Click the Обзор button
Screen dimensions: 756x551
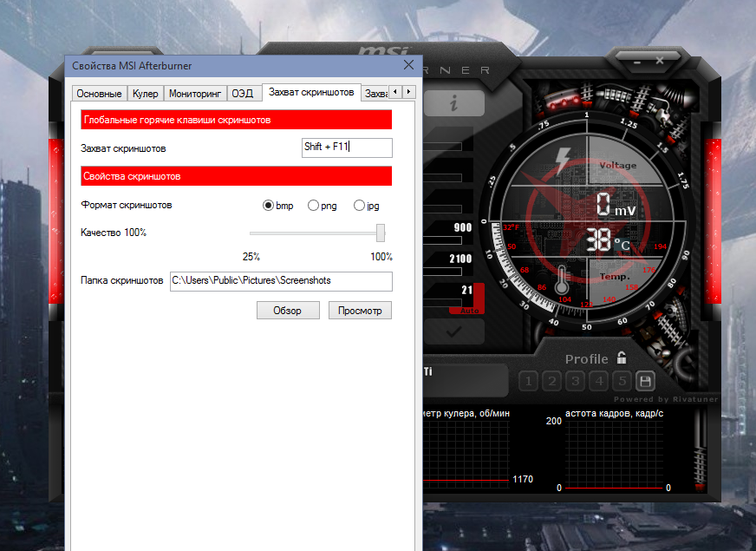point(288,311)
